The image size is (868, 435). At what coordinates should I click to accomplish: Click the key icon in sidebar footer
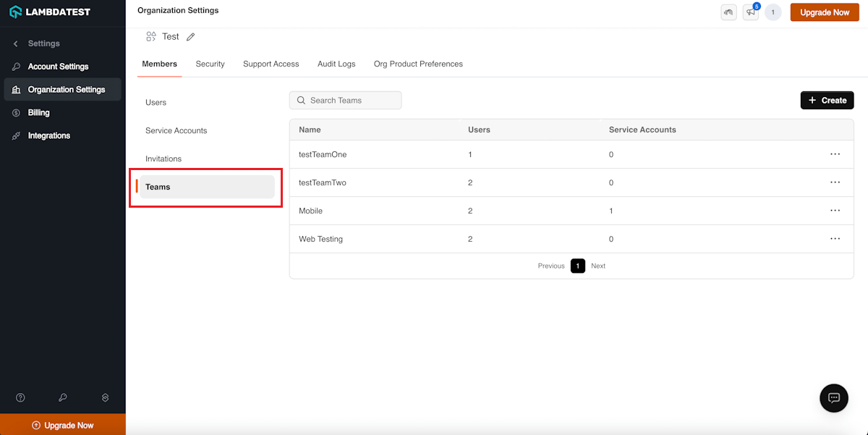(63, 397)
